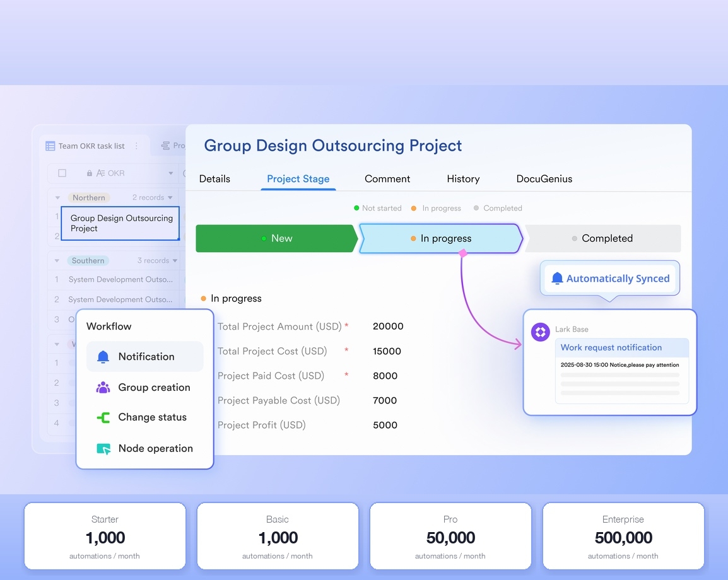The width and height of the screenshot is (728, 580).
Task: Switch to the Details tab
Action: click(x=214, y=179)
